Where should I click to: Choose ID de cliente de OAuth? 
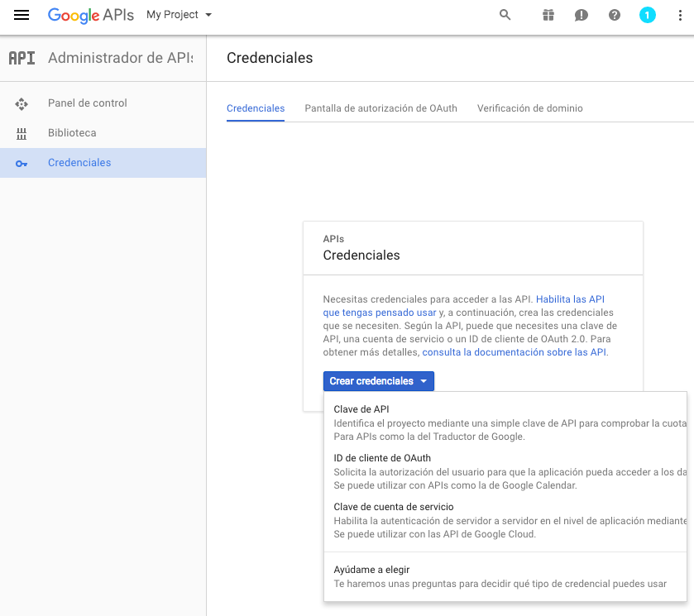tap(382, 458)
